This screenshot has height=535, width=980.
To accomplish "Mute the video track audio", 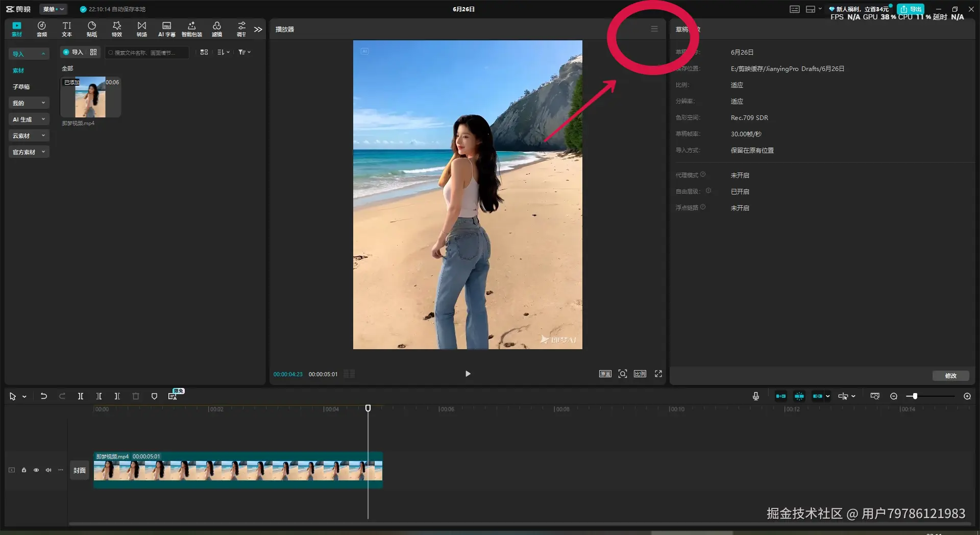I will click(x=48, y=470).
